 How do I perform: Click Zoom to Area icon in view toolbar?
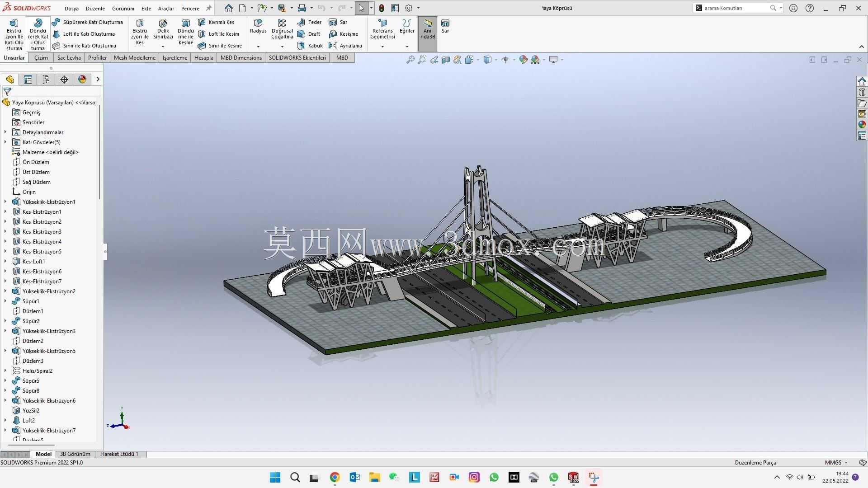pos(422,60)
